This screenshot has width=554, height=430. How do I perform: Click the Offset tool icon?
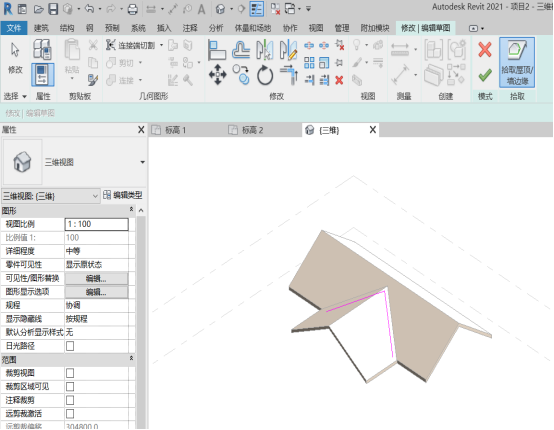point(241,50)
